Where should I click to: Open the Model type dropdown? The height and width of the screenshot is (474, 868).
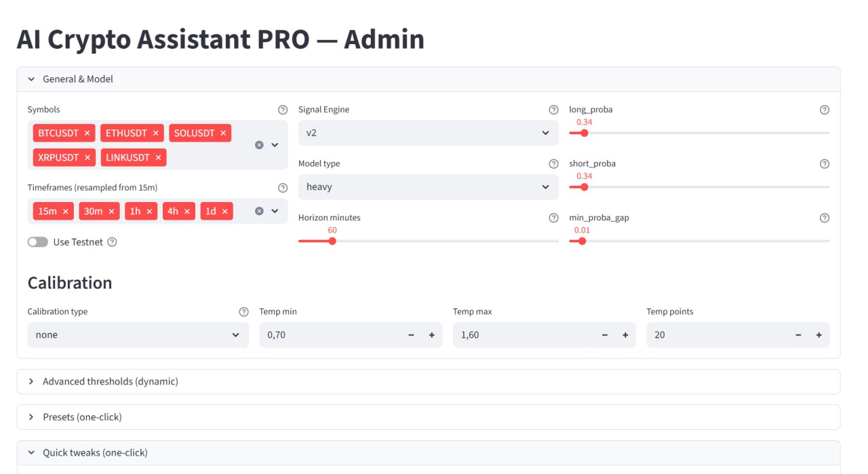[x=429, y=186]
